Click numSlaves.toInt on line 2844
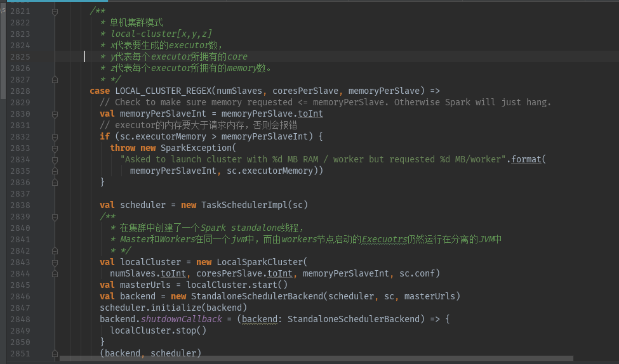 click(148, 273)
